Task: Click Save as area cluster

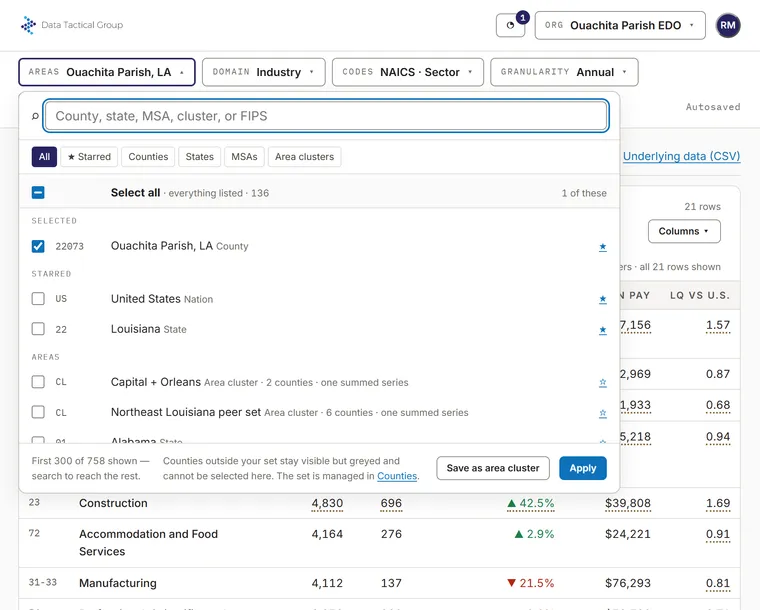Action: click(492, 468)
